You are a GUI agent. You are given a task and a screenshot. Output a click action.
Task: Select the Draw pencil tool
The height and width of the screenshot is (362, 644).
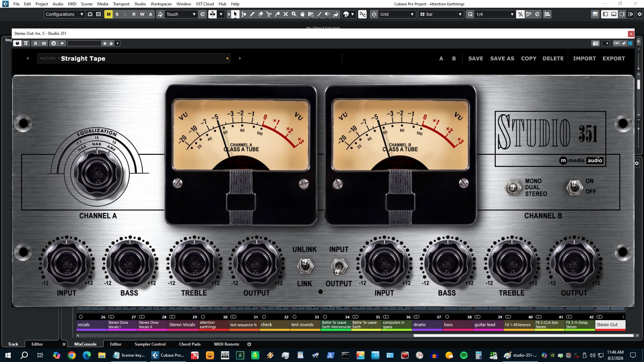pos(252,14)
